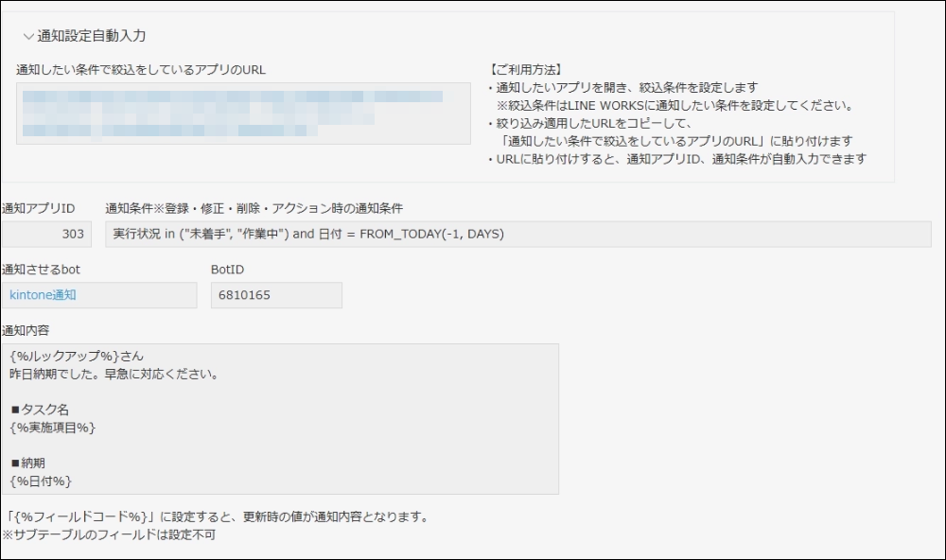
Task: Click the 通知アプリID label
Action: [x=38, y=209]
